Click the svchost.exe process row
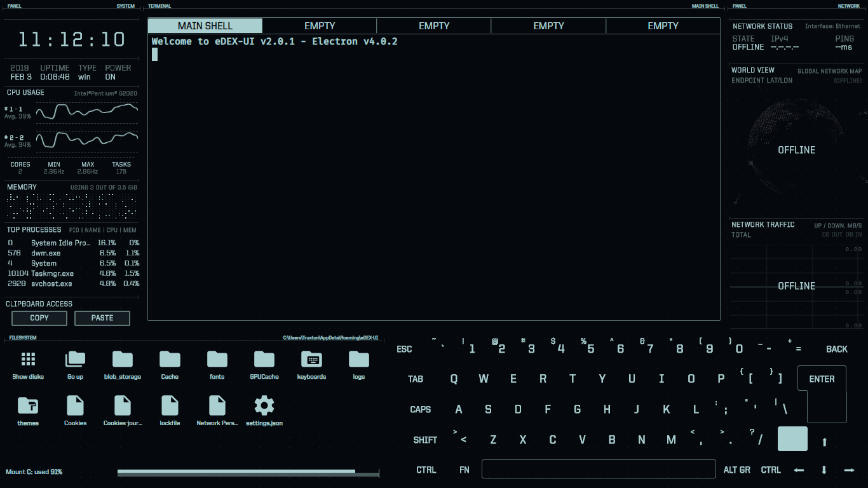 point(73,283)
